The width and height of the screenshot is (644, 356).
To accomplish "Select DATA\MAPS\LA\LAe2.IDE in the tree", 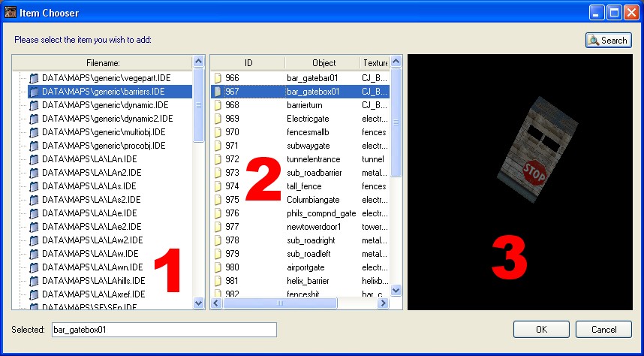I will click(92, 227).
